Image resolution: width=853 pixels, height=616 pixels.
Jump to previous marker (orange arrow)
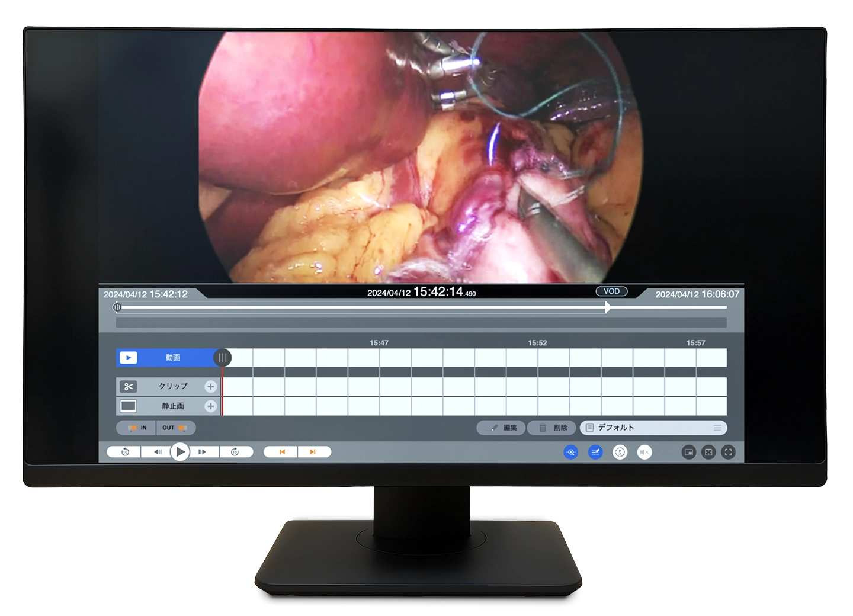point(282,452)
